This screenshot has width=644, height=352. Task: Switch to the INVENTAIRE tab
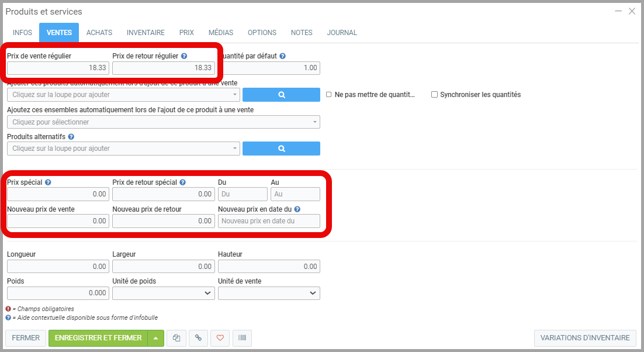[146, 33]
